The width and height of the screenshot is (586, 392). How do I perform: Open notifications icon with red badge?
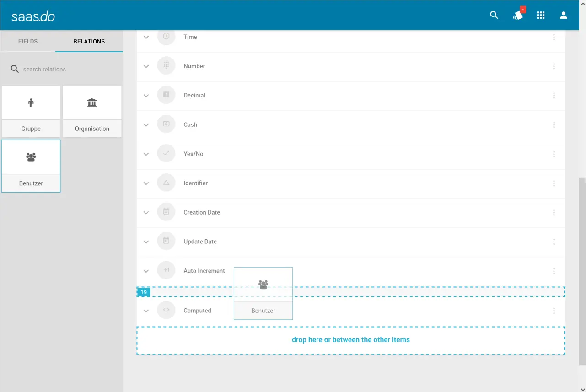coord(518,15)
